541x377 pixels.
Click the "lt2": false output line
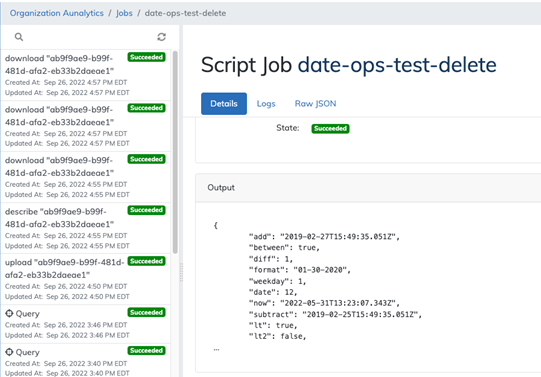pos(277,336)
